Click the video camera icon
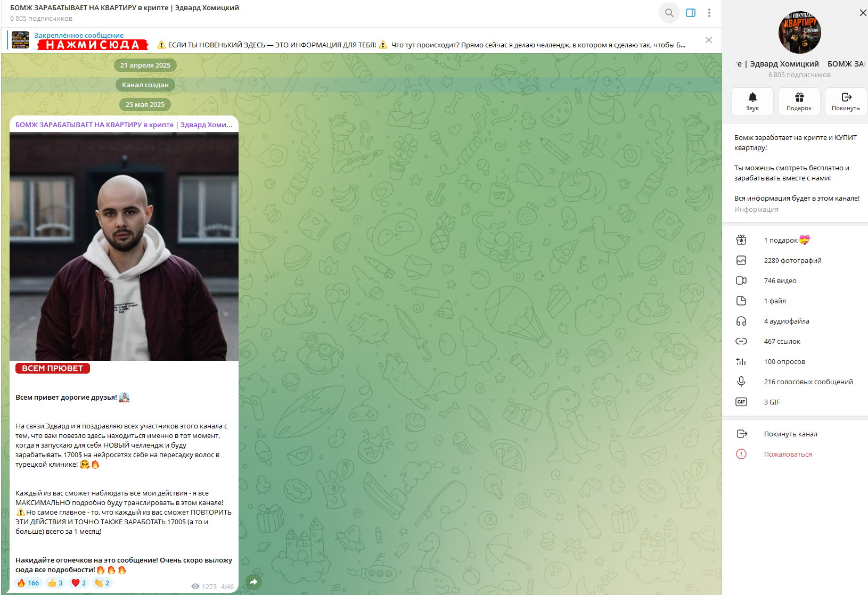This screenshot has height=595, width=868. [741, 280]
